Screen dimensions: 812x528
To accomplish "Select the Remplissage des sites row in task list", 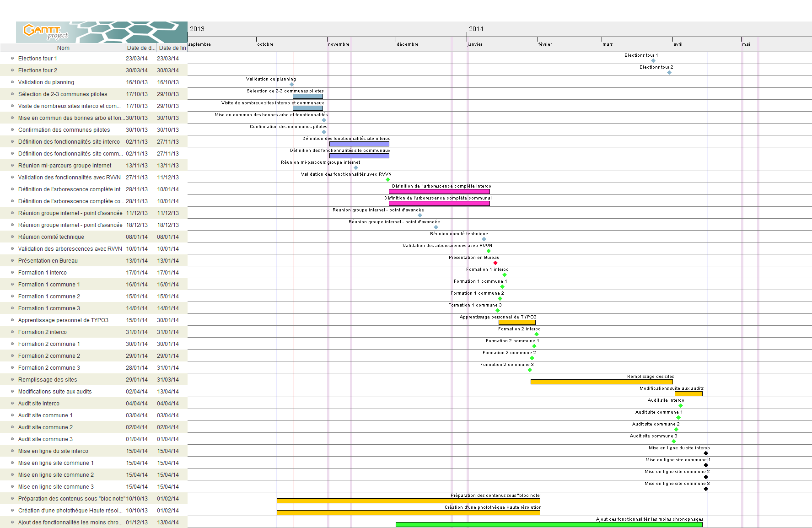I will tap(48, 380).
